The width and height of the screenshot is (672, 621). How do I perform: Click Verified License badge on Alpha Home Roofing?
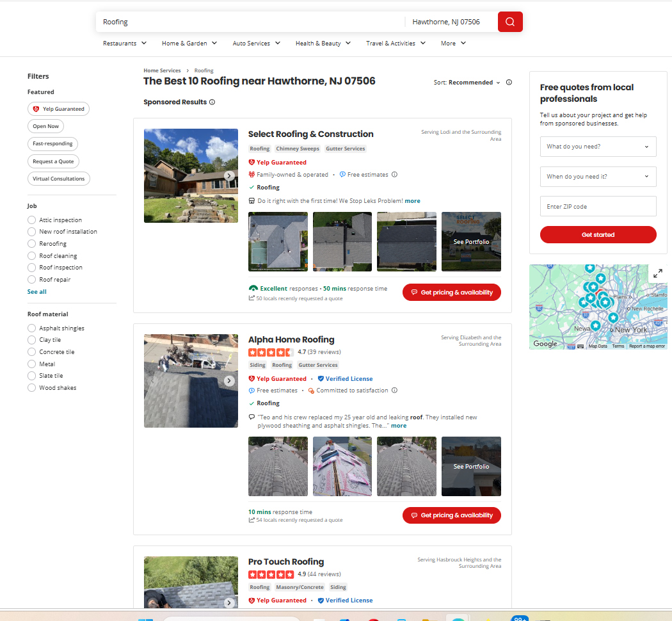pos(345,379)
